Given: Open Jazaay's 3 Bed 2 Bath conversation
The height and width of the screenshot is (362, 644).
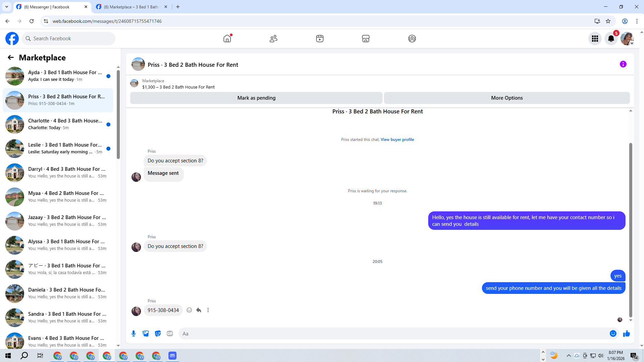Looking at the screenshot, I should [58, 221].
